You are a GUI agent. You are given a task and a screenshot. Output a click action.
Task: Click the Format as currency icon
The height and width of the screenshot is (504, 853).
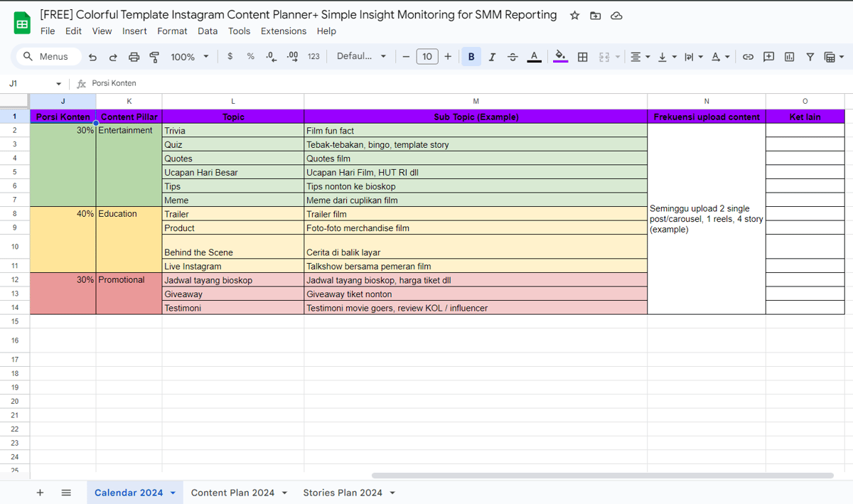[230, 56]
